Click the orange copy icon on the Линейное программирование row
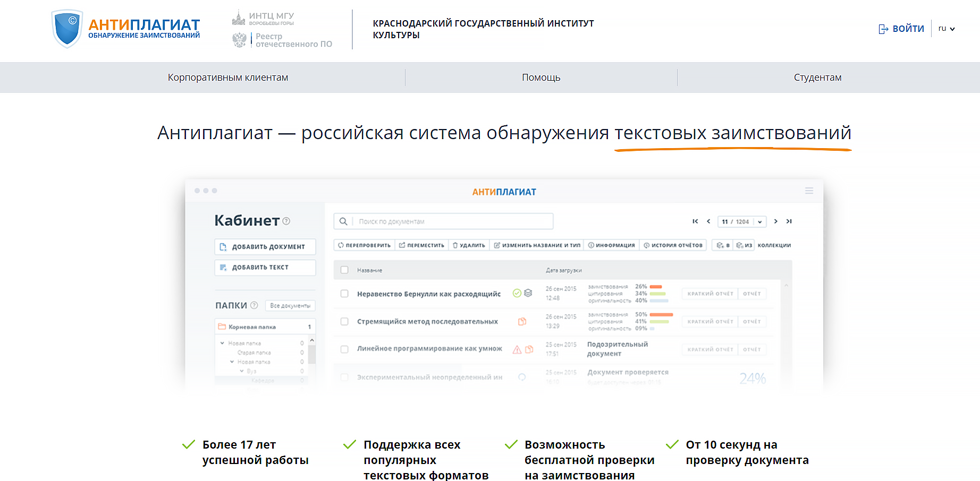This screenshot has height=481, width=980. click(529, 349)
